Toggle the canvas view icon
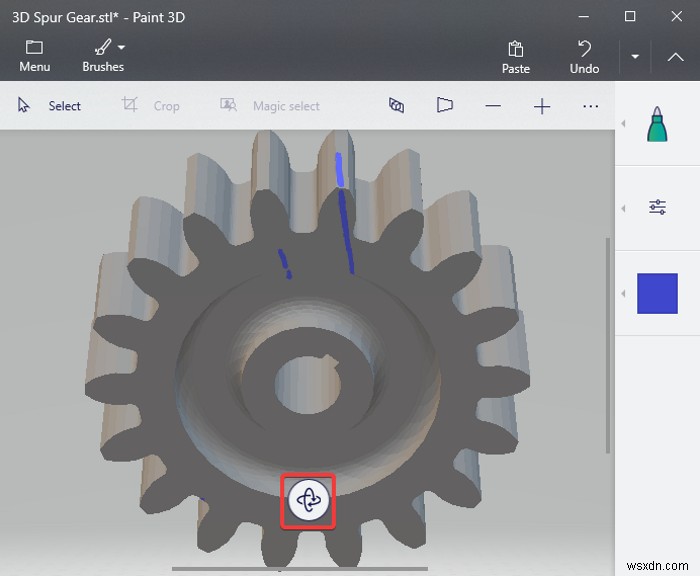This screenshot has width=700, height=576. tap(445, 105)
